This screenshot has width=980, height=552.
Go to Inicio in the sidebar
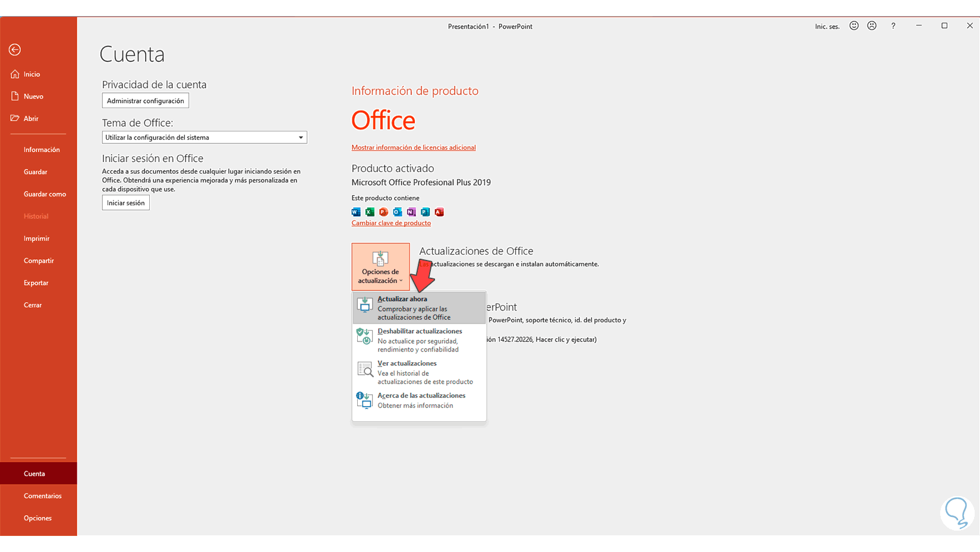[x=39, y=74]
